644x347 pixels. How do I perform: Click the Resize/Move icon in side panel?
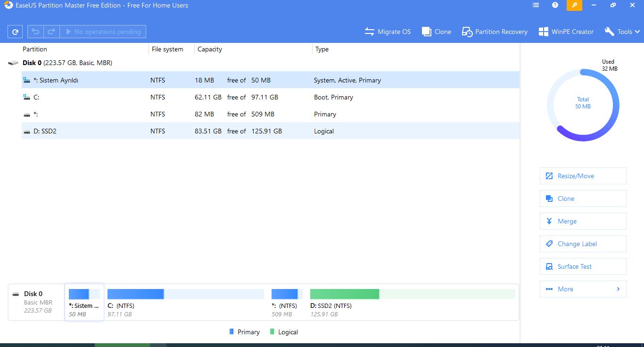coord(549,176)
